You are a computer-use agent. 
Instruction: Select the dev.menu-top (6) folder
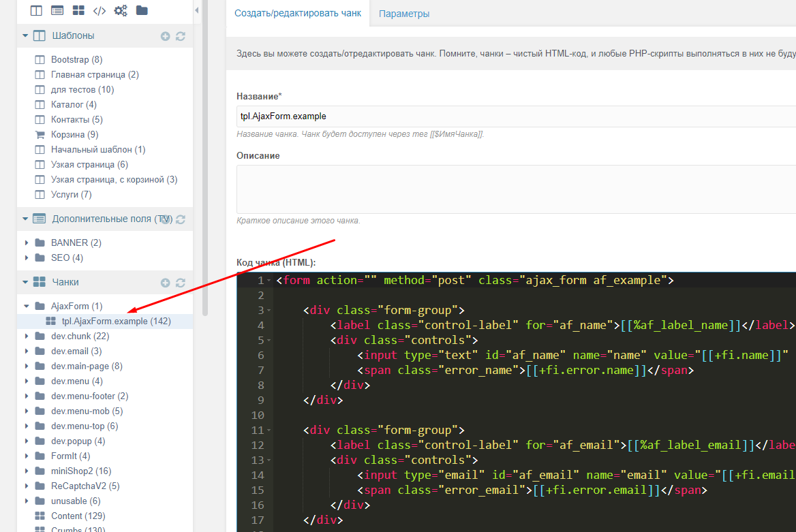85,426
